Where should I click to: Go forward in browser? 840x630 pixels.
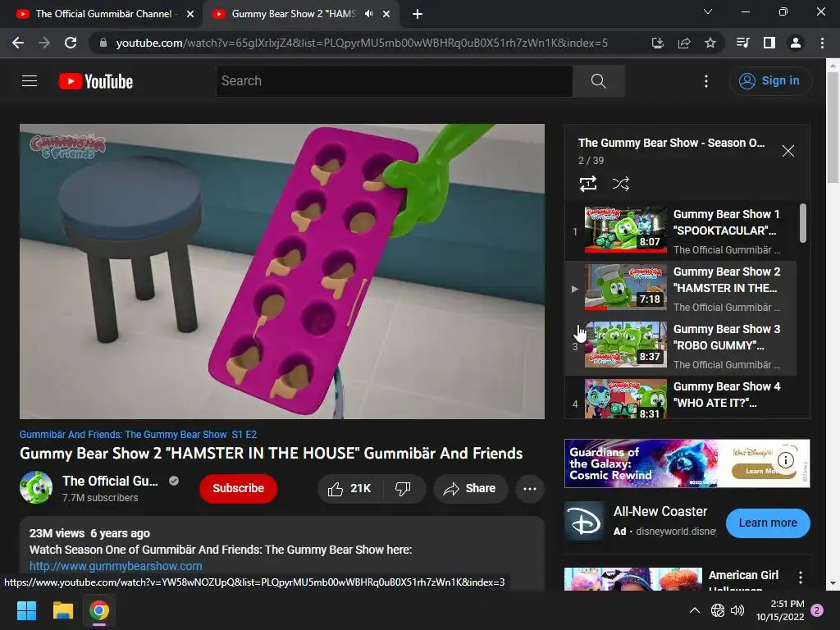point(44,43)
